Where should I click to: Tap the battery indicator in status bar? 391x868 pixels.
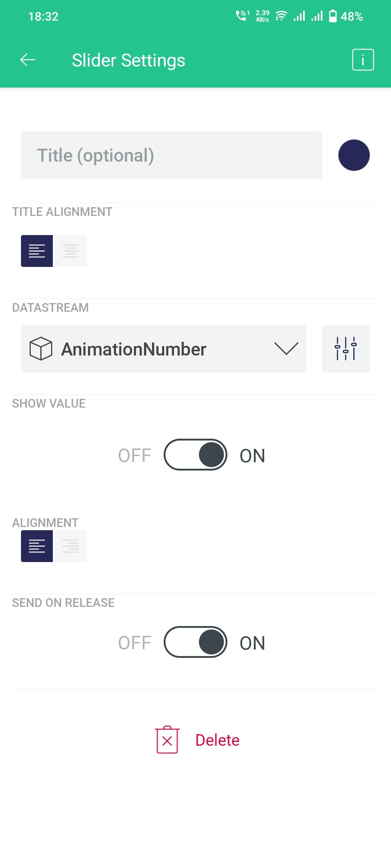[332, 16]
